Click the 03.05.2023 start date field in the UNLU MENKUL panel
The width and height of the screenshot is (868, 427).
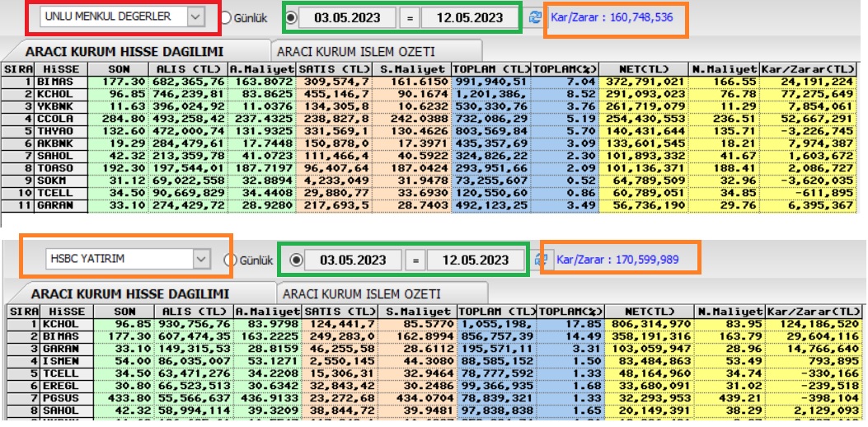(348, 17)
